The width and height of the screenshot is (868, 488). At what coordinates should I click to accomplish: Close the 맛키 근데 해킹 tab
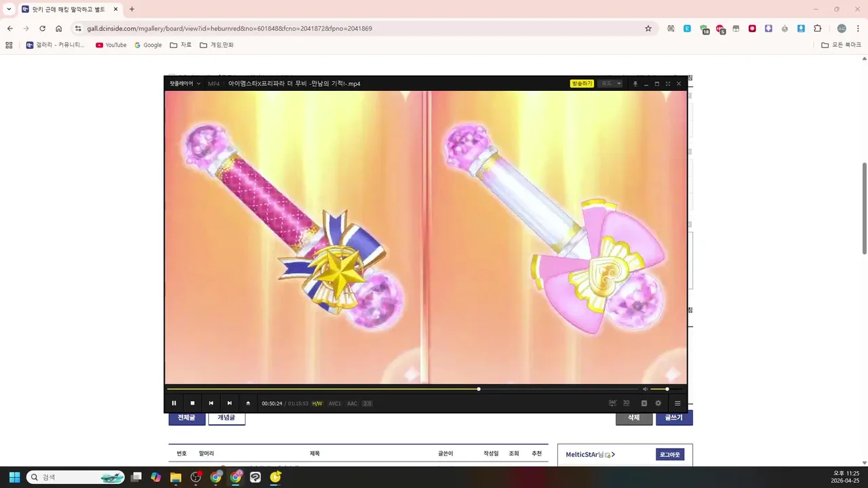pyautogui.click(x=116, y=9)
